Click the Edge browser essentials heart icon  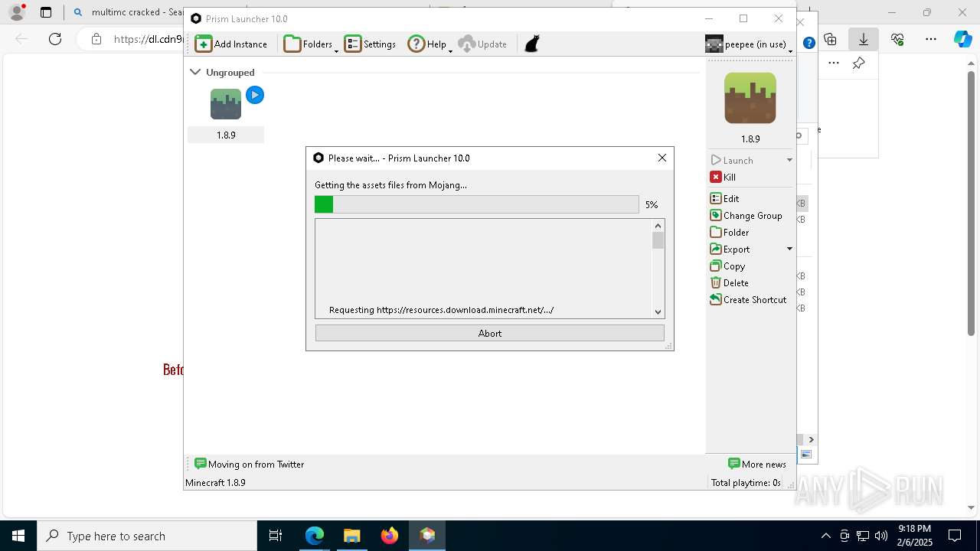(x=897, y=39)
